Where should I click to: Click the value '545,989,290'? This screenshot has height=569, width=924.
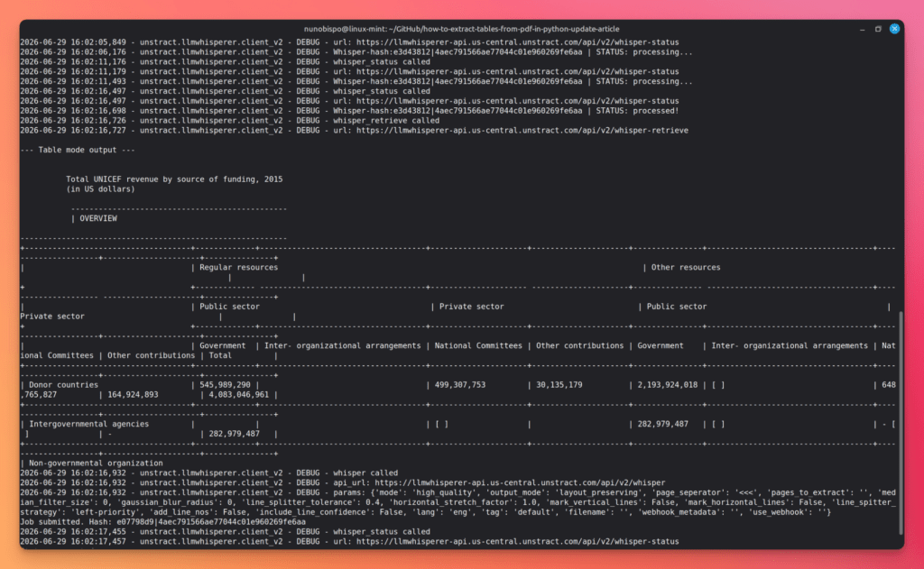tap(225, 385)
